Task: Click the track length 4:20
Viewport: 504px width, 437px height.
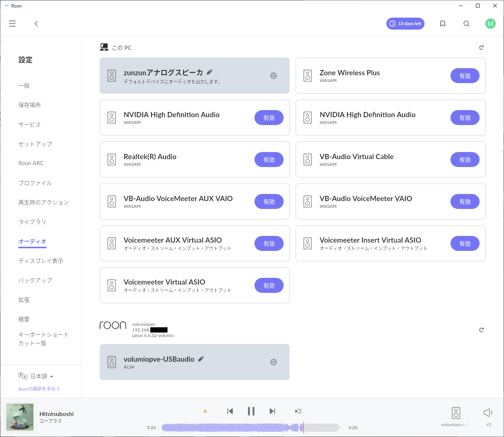Action: pyautogui.click(x=353, y=428)
